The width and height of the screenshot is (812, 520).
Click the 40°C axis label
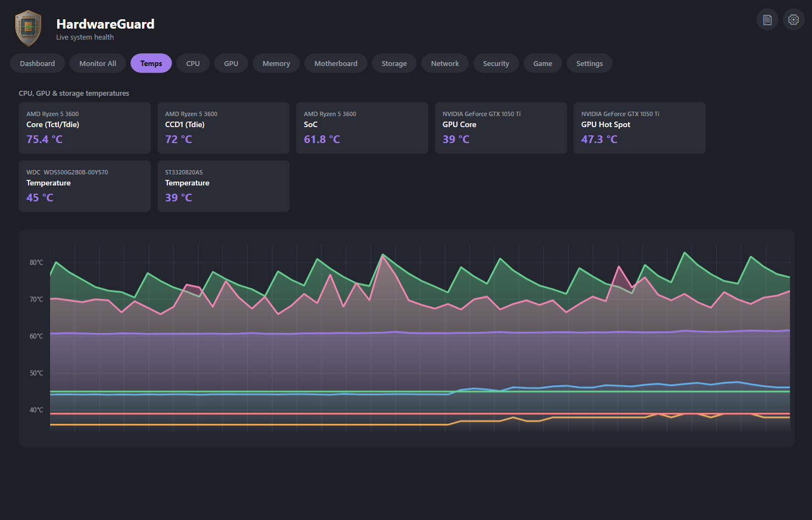36,410
